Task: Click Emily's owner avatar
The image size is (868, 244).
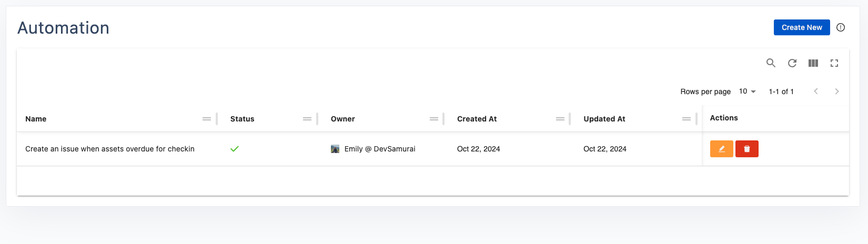Action: tap(335, 149)
